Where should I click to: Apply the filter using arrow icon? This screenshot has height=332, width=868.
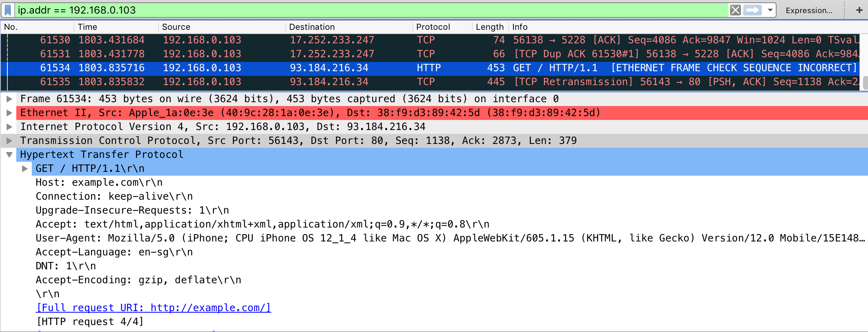point(753,10)
